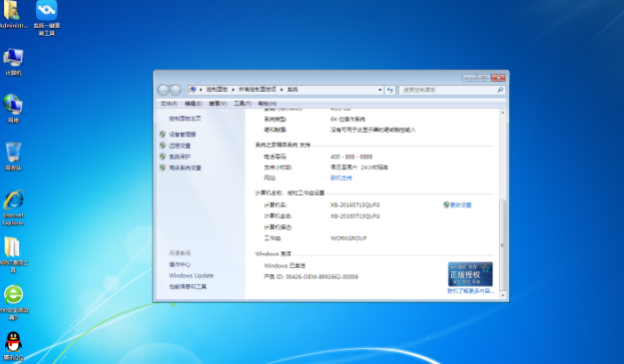Refresh the System page via refresh icon

(x=390, y=90)
